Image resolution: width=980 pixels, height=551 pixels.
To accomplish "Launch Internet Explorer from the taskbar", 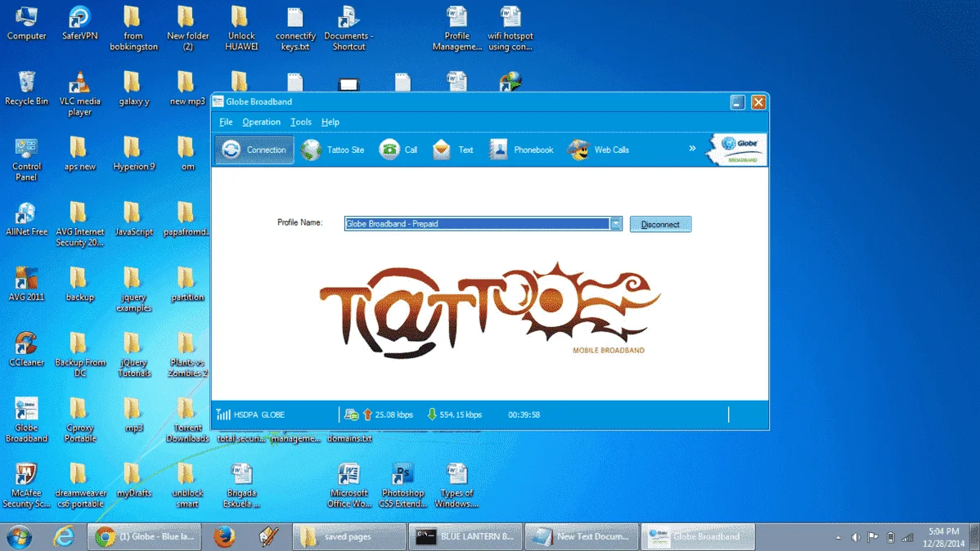I will [x=64, y=536].
